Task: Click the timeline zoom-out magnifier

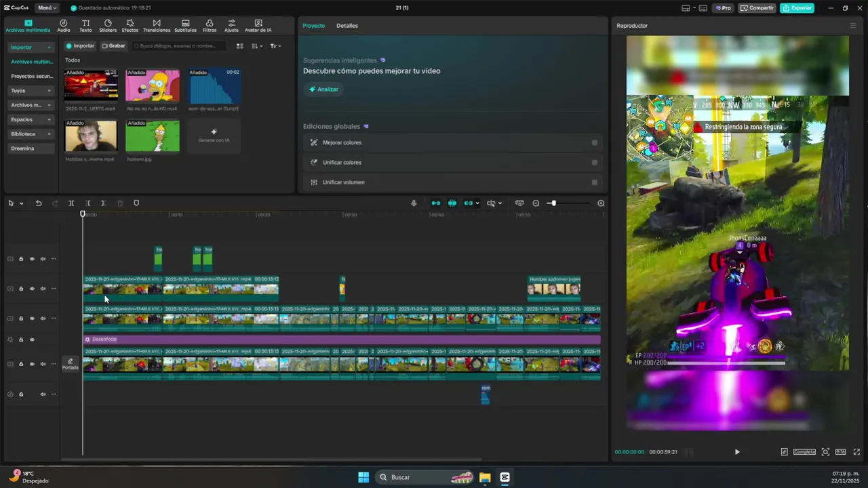Action: 536,203
